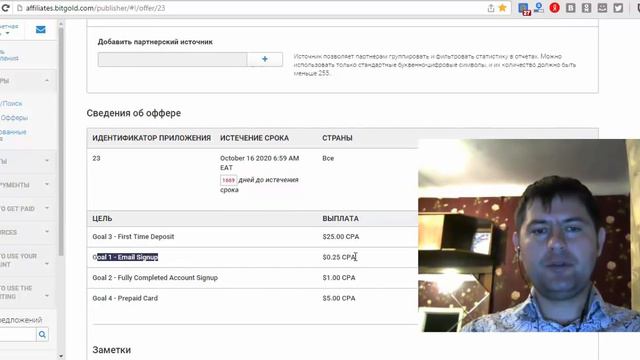Open the Moi Mir face extension icon
This screenshot has height=360, width=640.
point(602,8)
